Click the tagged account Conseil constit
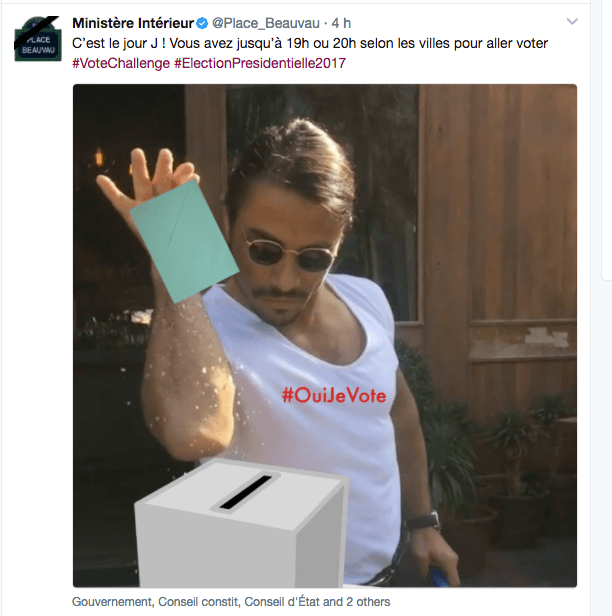This screenshot has height=616, width=612. 198,602
